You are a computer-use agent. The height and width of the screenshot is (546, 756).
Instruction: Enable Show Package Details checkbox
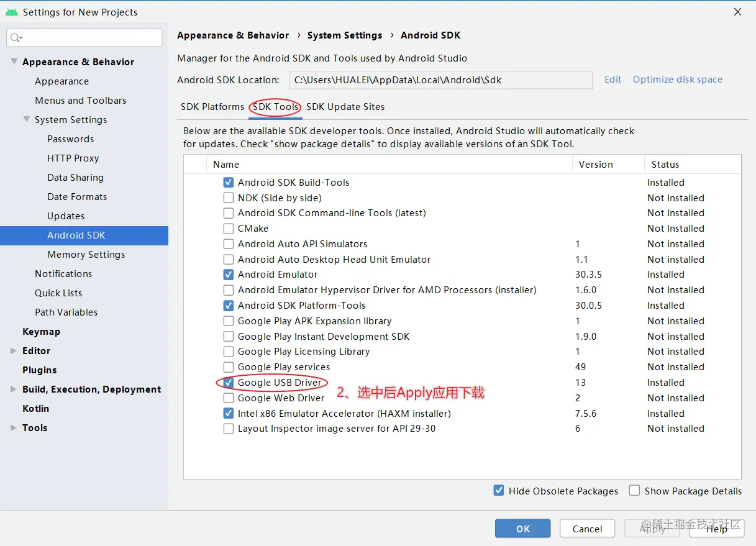tap(634, 491)
